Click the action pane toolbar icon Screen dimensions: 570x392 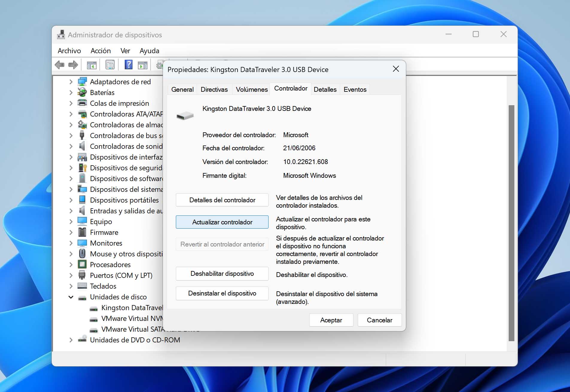coord(143,65)
